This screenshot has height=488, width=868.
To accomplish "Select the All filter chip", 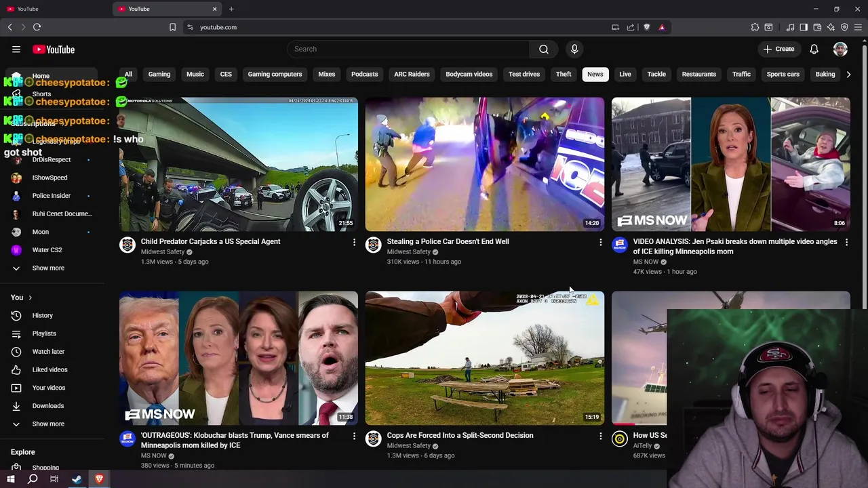I will (128, 74).
